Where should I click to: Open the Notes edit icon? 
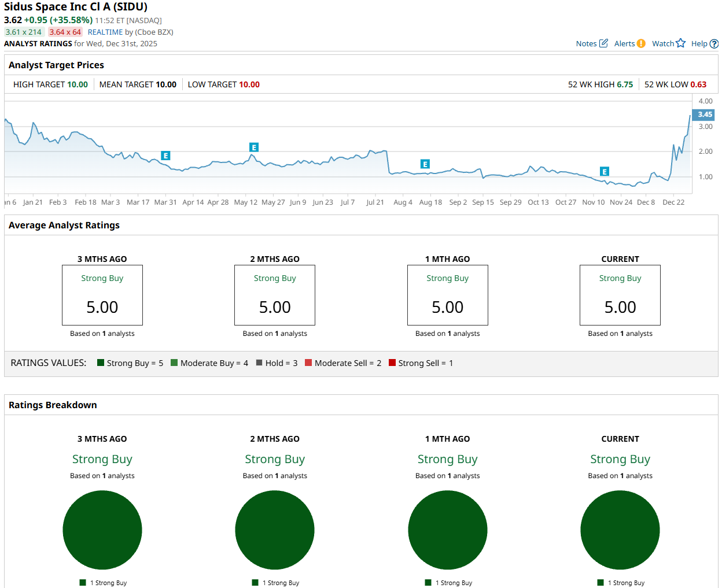603,43
